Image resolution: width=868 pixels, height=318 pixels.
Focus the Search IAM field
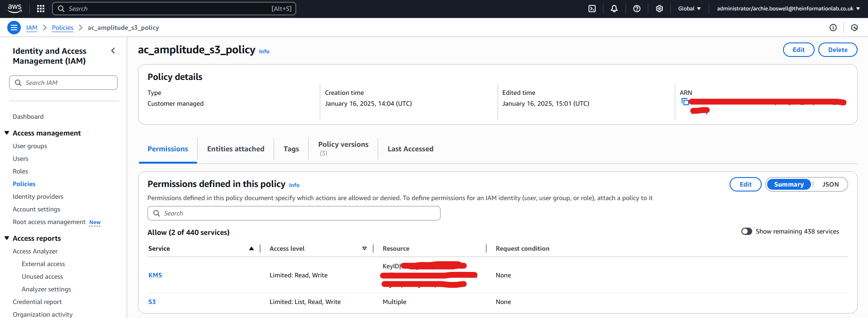[x=63, y=83]
